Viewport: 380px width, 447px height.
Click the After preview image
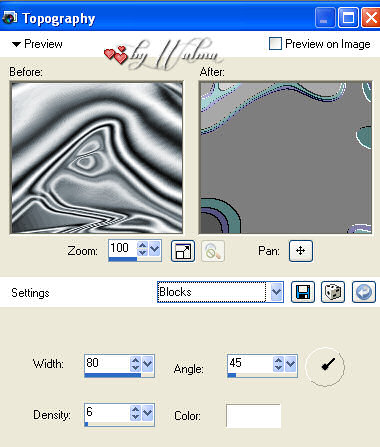[286, 157]
